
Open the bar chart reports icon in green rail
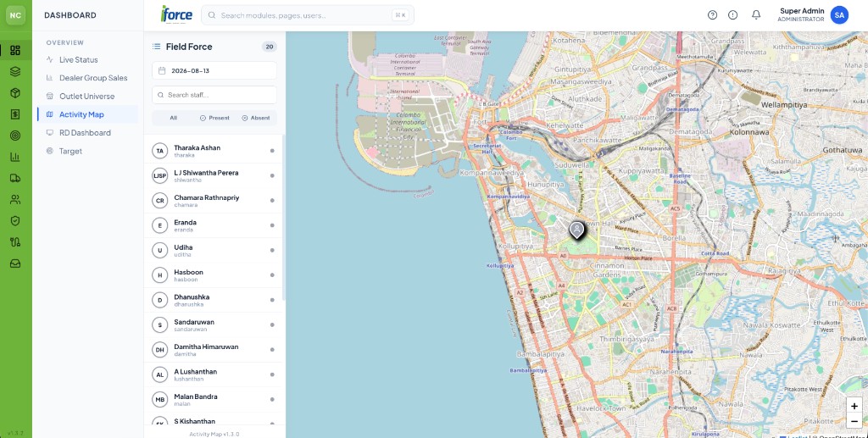[15, 157]
